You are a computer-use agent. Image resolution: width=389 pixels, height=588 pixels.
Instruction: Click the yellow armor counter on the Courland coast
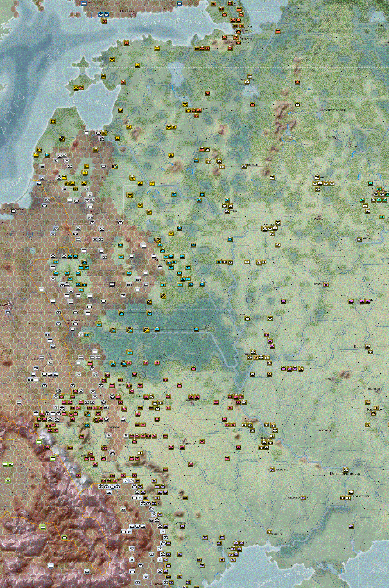[x=53, y=121]
